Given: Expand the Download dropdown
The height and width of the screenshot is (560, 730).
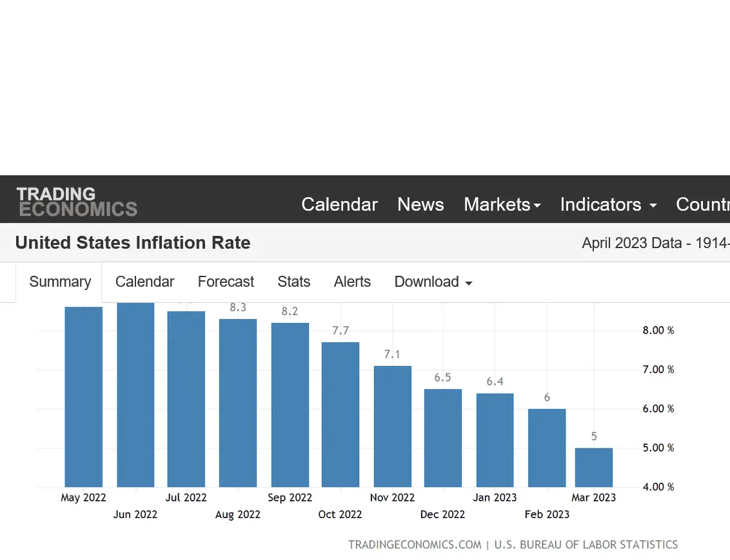Looking at the screenshot, I should [x=433, y=282].
